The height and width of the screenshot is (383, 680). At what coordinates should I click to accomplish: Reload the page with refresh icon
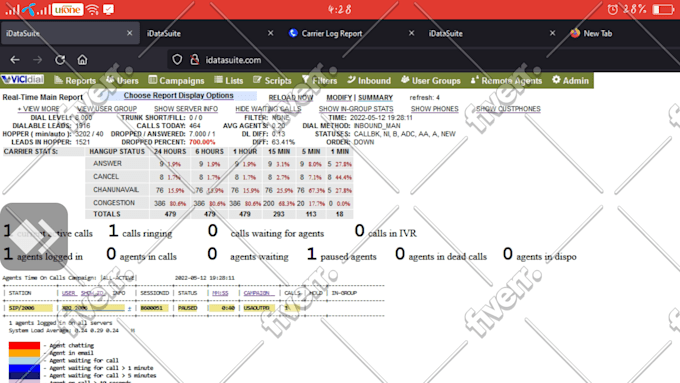[60, 60]
